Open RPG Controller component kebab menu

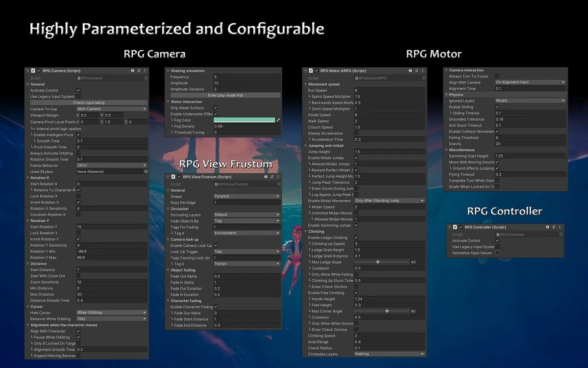point(560,227)
